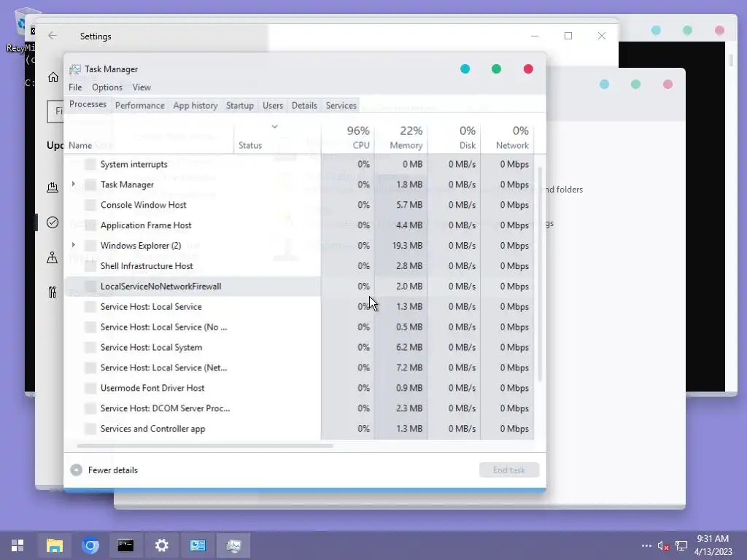Click the horizontal scrollbar under process list
Viewport: 747px width, 560px height.
point(205,446)
